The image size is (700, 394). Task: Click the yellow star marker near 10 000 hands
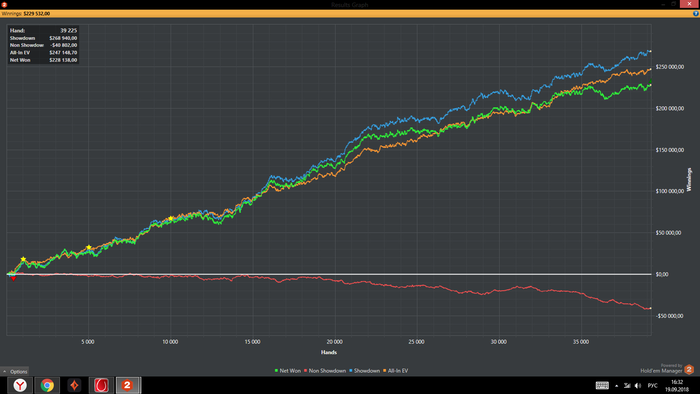[x=171, y=219]
